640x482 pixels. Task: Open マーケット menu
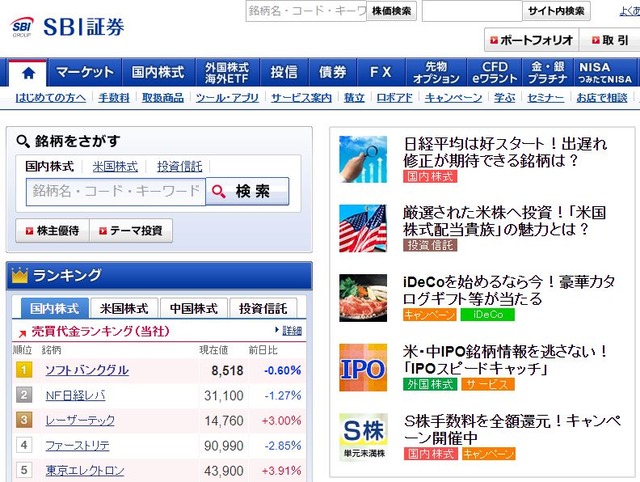84,72
